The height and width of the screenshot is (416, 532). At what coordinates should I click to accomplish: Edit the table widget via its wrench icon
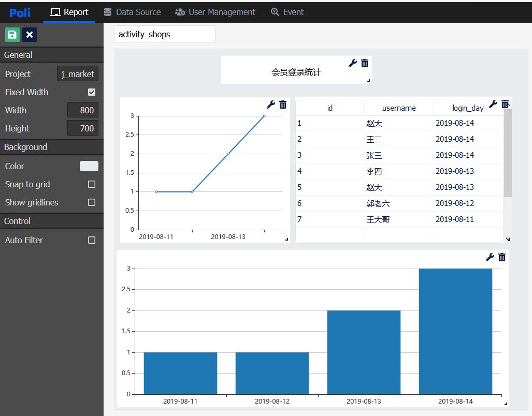(493, 104)
